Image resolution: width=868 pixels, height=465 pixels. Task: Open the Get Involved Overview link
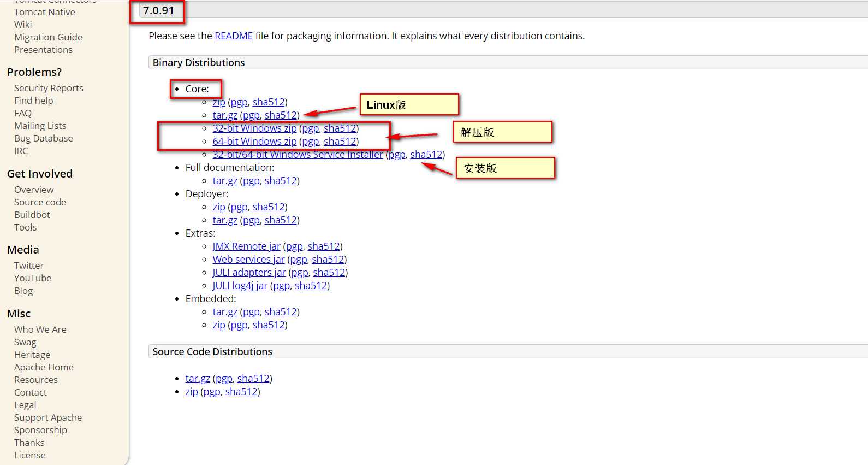coord(34,190)
